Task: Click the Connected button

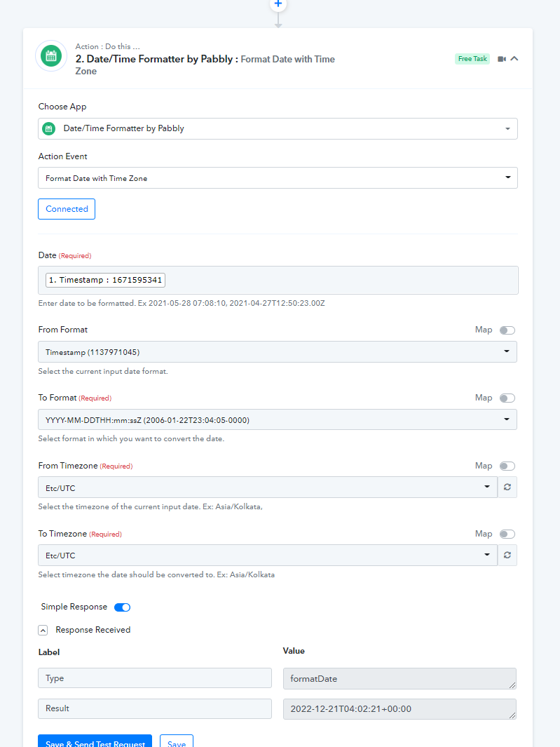Action: (67, 209)
